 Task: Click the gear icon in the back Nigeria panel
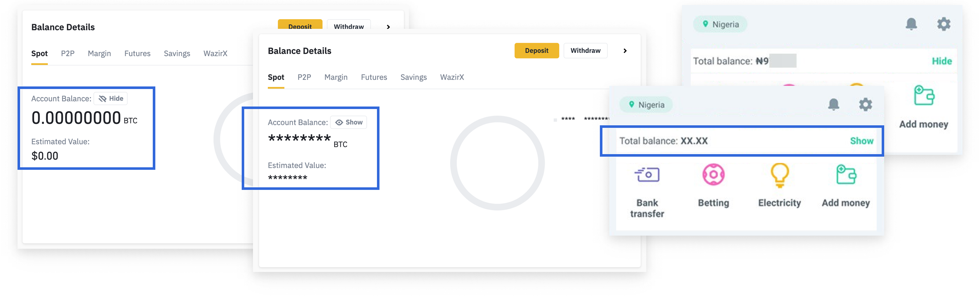tap(944, 24)
